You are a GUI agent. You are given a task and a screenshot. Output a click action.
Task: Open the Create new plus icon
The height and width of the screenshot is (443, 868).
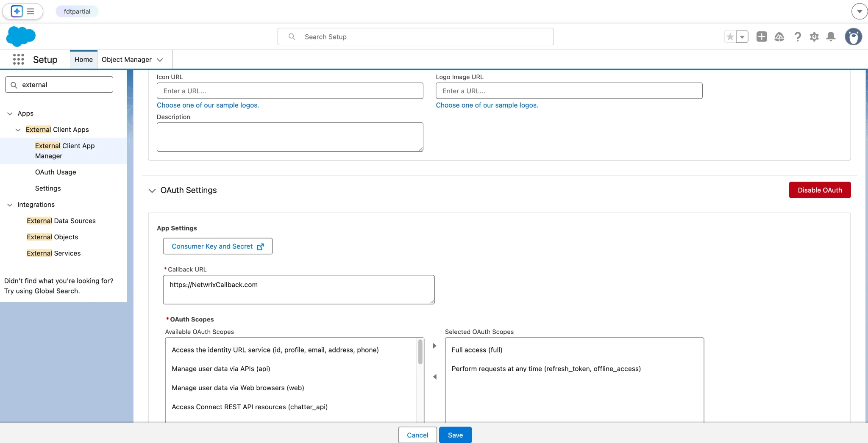tap(762, 37)
